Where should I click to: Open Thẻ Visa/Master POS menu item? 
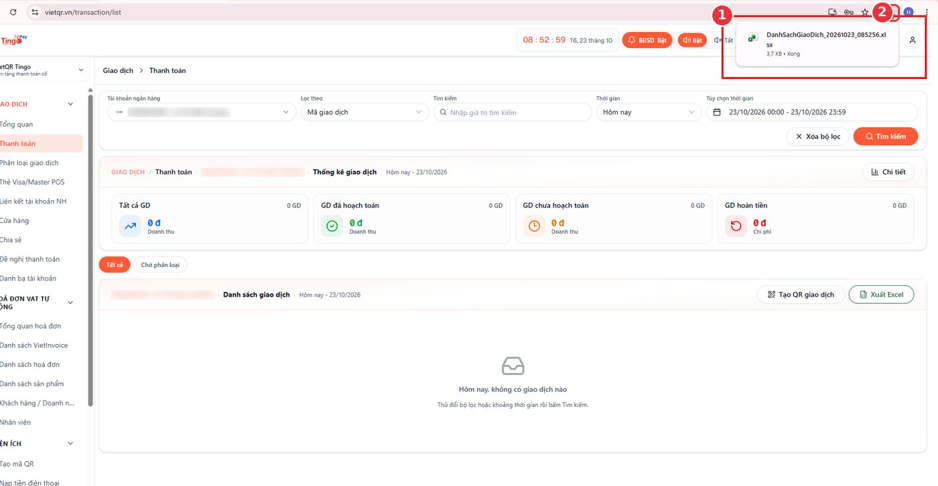point(31,182)
